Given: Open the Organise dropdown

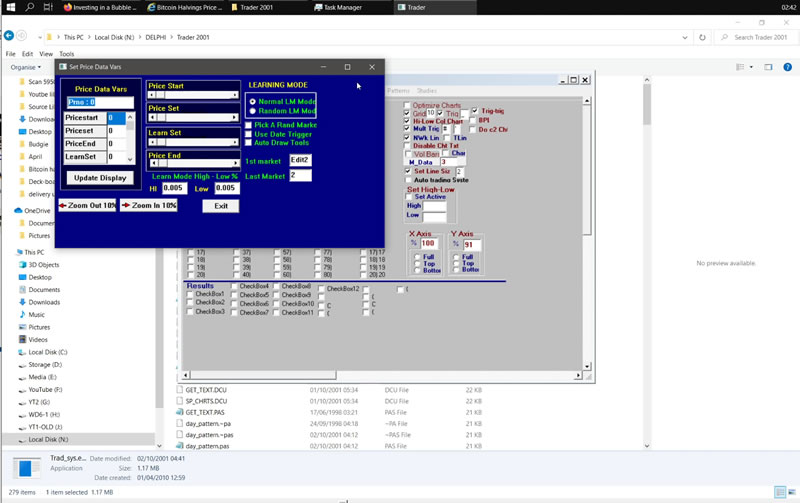Looking at the screenshot, I should pyautogui.click(x=25, y=67).
